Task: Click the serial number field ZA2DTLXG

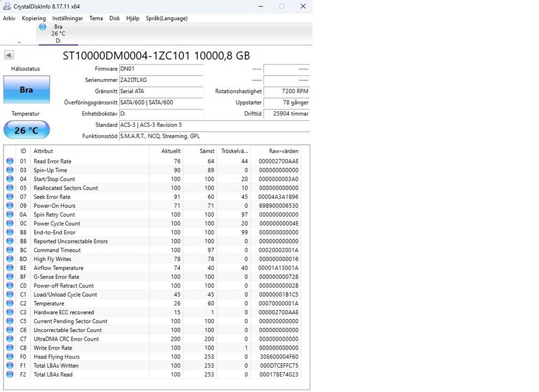Action: click(x=161, y=80)
